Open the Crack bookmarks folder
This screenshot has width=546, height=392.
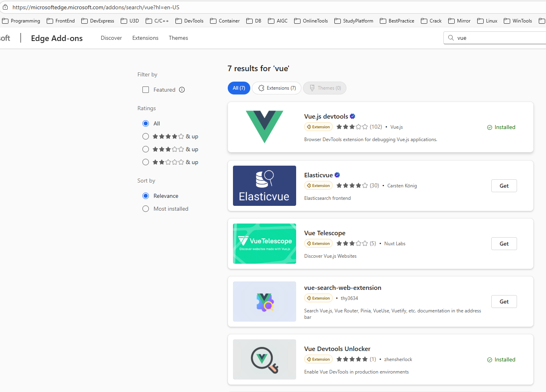[x=431, y=21]
